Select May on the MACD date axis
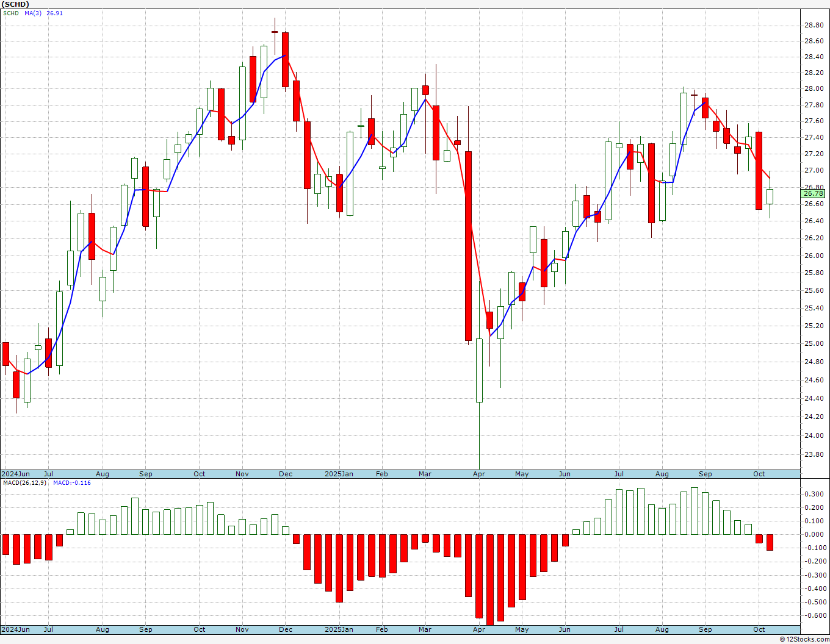The height and width of the screenshot is (644, 830). [x=522, y=629]
